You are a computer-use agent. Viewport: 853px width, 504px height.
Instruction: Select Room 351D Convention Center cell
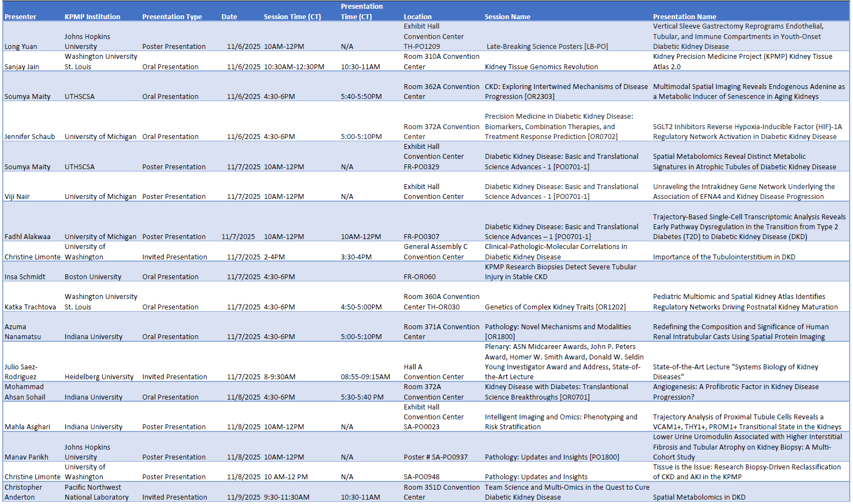(x=442, y=492)
